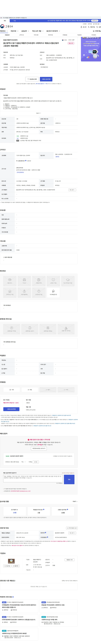Open 개인정보보호법 상세 보기
Screen dimensions: 101x644
[x=39, y=448]
